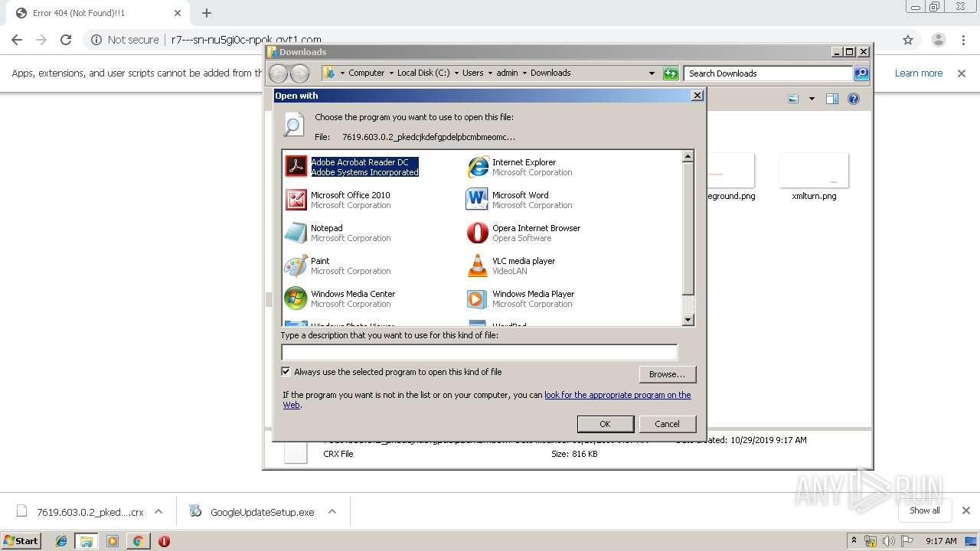Viewport: 980px width, 551px height.
Task: Open Opera from the taskbar
Action: (164, 541)
